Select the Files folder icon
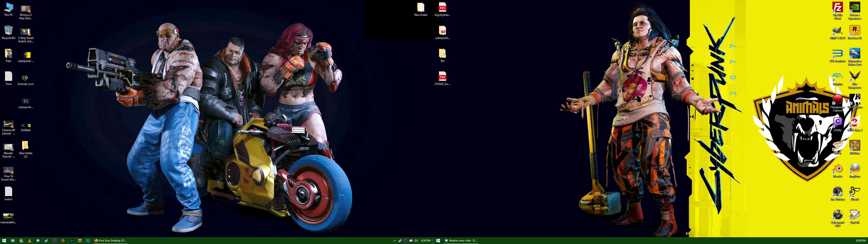 (x=8, y=56)
